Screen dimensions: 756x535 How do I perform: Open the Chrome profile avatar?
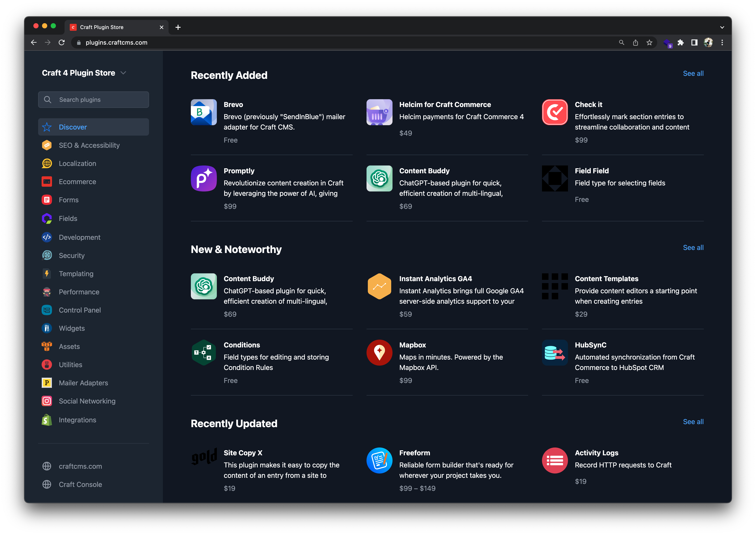click(708, 42)
